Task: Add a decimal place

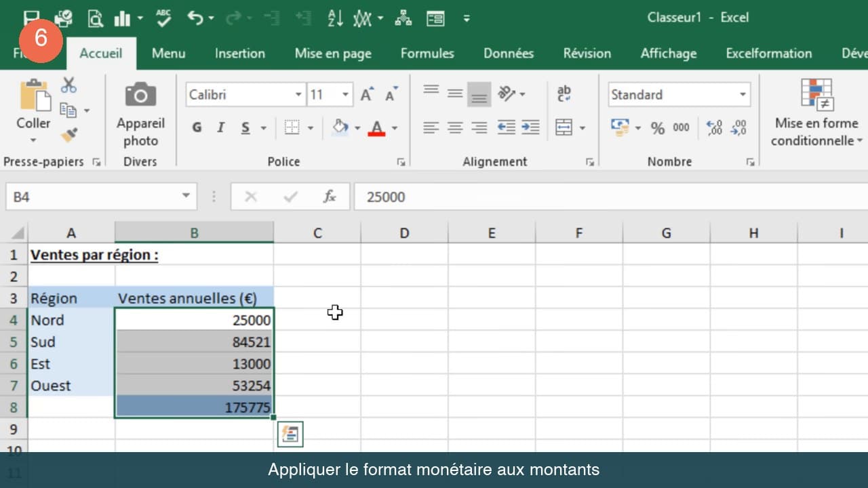Action: click(x=714, y=127)
